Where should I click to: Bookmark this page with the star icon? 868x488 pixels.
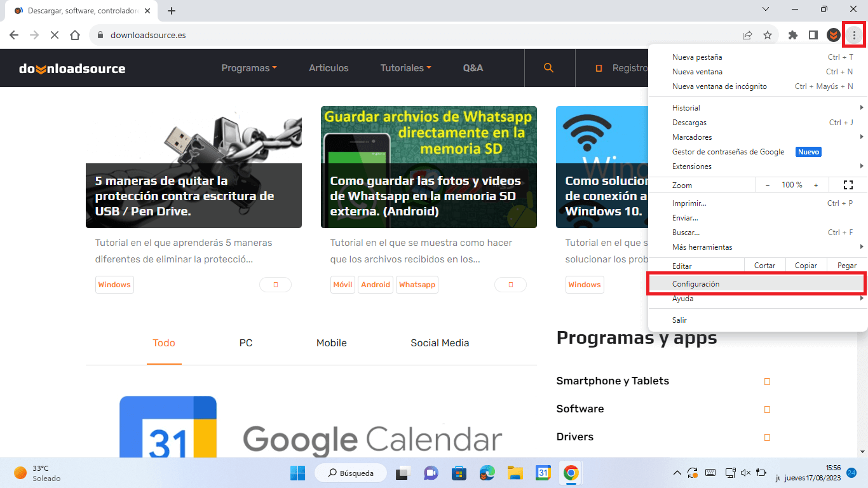[x=768, y=35]
